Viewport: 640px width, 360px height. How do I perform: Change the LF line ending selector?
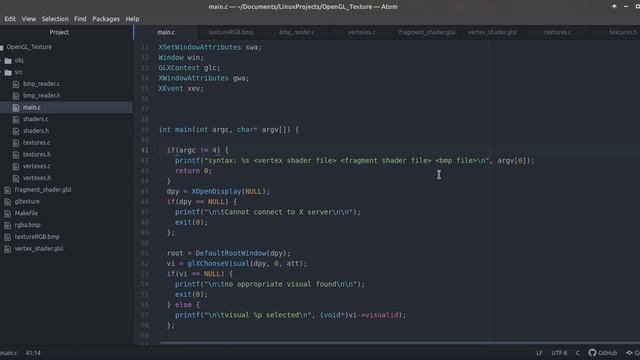[x=539, y=353]
